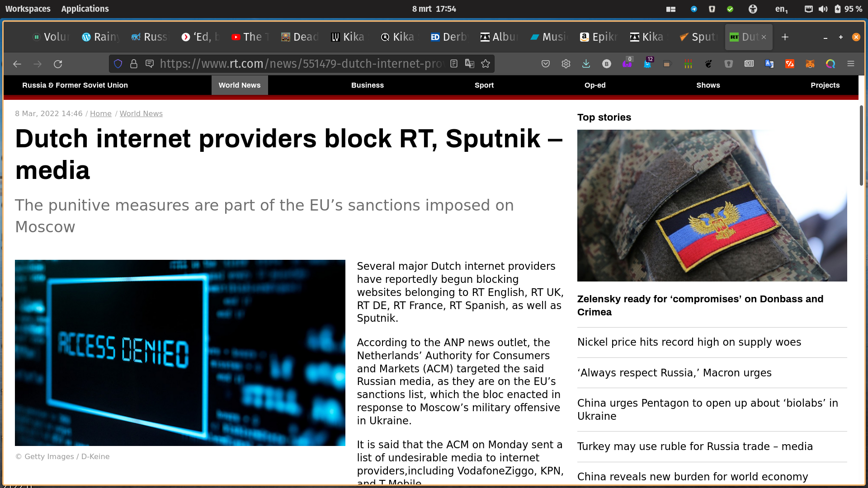Click the multicolor Q extension icon

[x=830, y=64]
